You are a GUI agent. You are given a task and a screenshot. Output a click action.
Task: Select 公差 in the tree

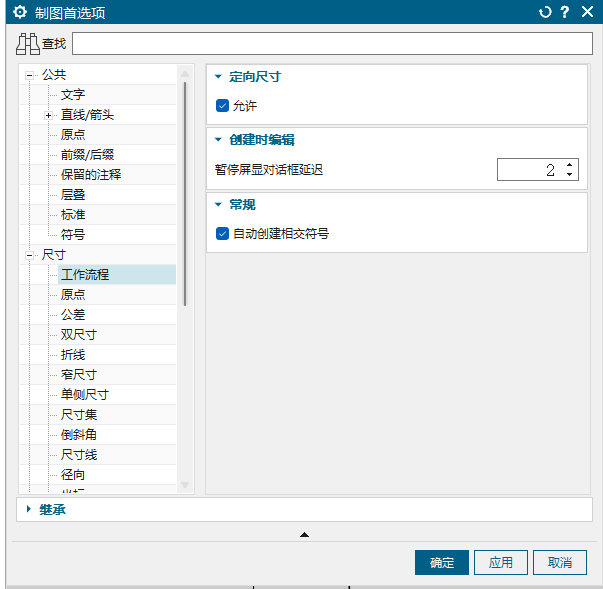pyautogui.click(x=73, y=314)
